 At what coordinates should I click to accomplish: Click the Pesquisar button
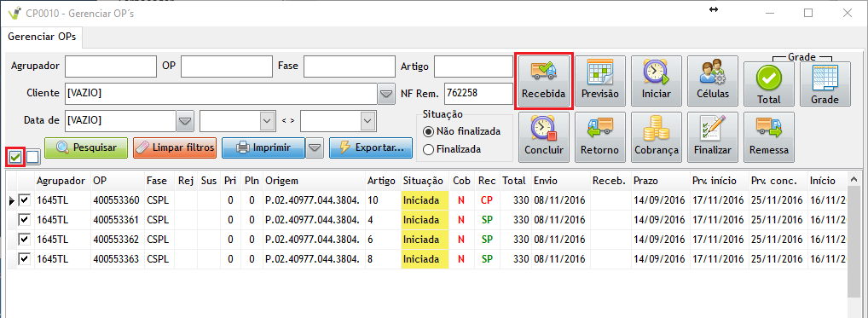click(86, 147)
